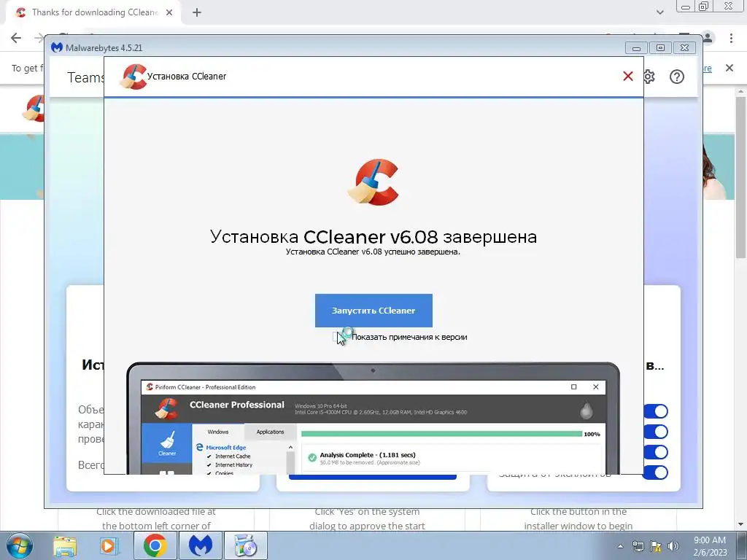
Task: Click the large CCleaner logo in installer
Action: tap(373, 182)
